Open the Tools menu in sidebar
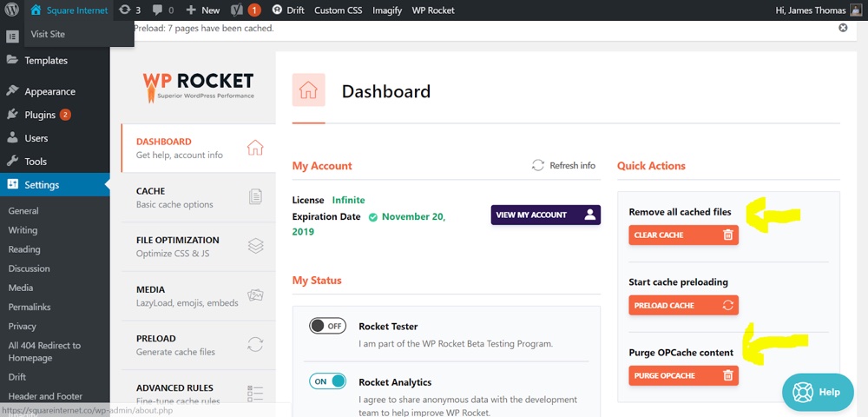The image size is (868, 417). [x=36, y=161]
